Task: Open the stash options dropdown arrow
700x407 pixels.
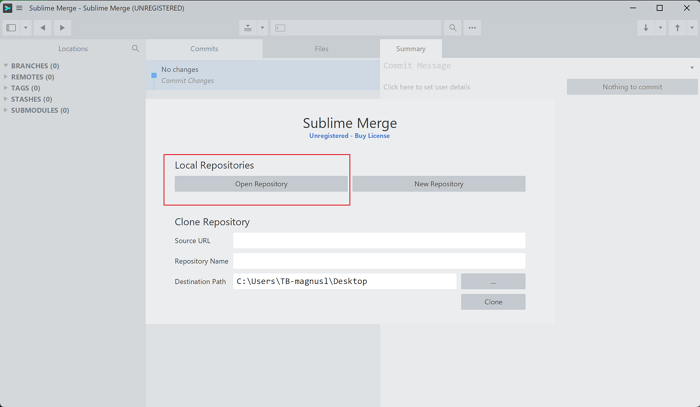Action: click(x=262, y=28)
